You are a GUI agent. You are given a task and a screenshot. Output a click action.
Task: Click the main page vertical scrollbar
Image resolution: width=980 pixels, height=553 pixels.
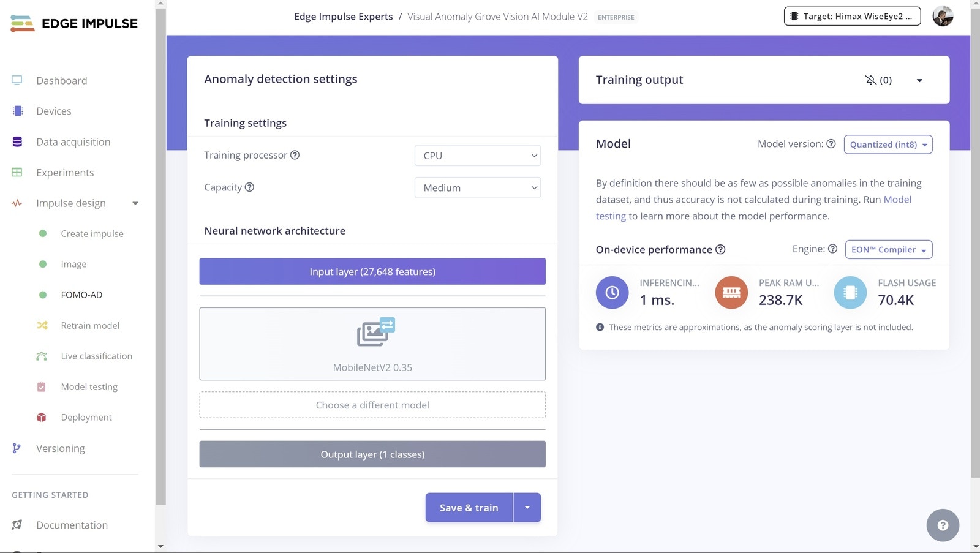point(975,243)
